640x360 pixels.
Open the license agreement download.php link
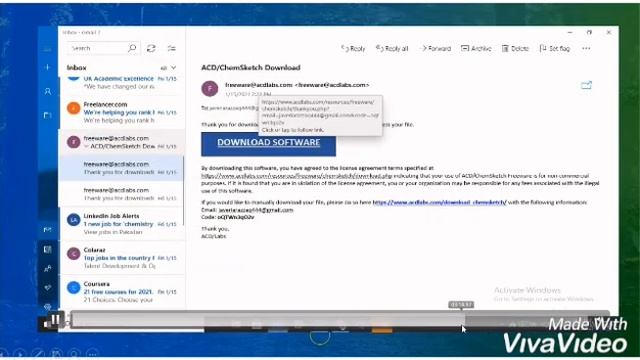pos(297,176)
